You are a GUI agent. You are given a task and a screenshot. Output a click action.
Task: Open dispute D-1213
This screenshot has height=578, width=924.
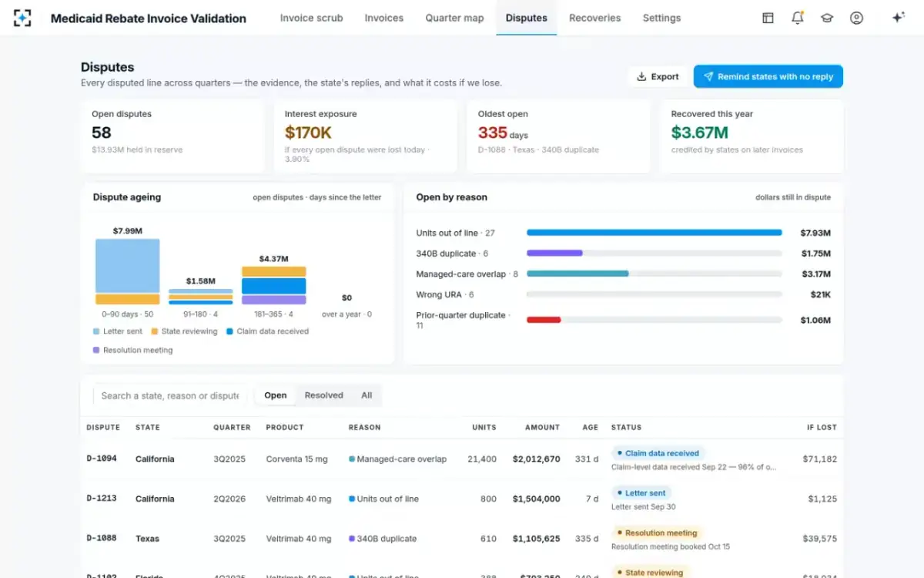click(102, 499)
